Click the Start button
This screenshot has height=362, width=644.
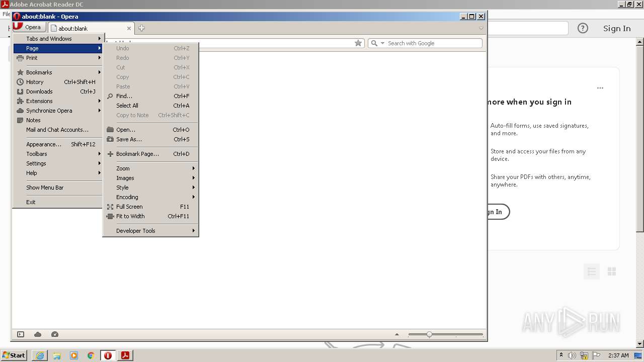pos(14,355)
